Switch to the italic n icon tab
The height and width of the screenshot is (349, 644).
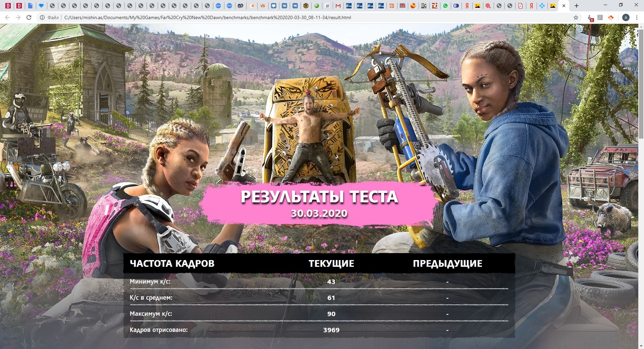[327, 6]
